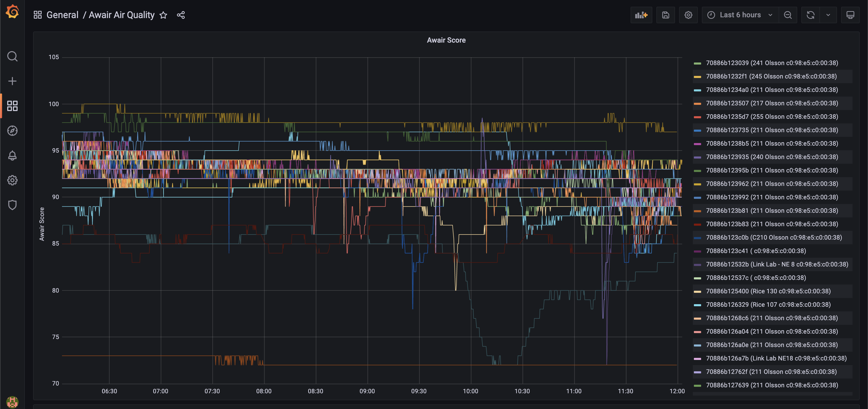Cycle view mode with monitor icon

pos(850,15)
